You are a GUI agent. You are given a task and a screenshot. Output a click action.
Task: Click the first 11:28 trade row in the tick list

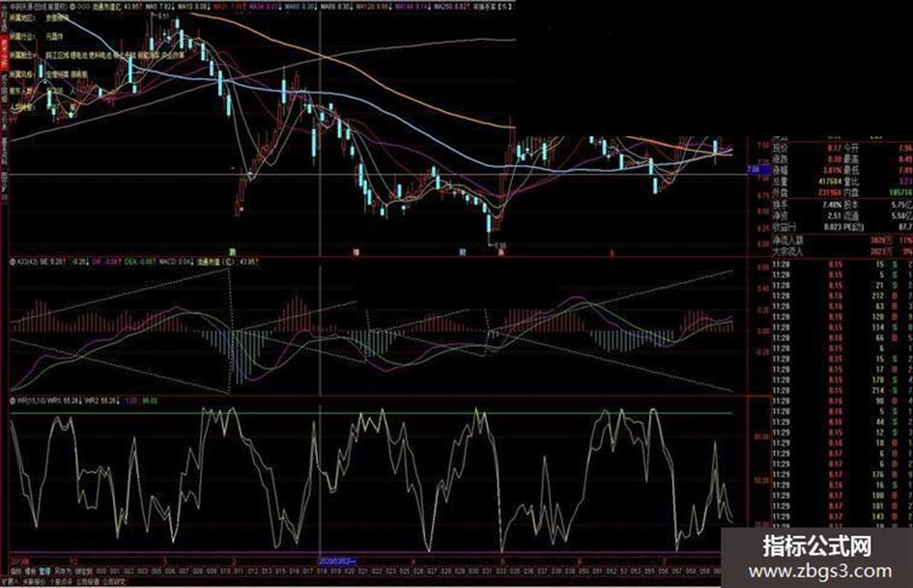pos(842,264)
